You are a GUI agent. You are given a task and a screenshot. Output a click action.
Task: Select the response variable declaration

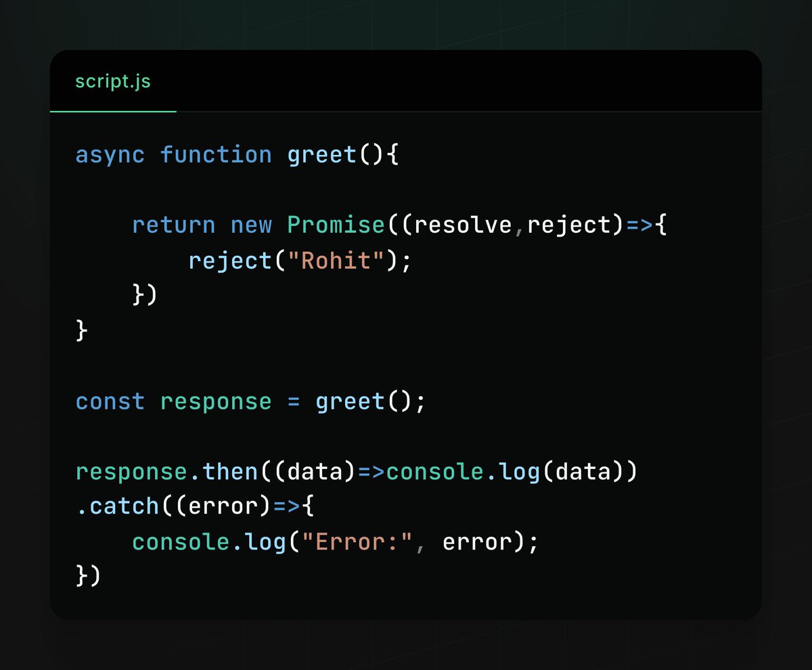pyautogui.click(x=215, y=401)
